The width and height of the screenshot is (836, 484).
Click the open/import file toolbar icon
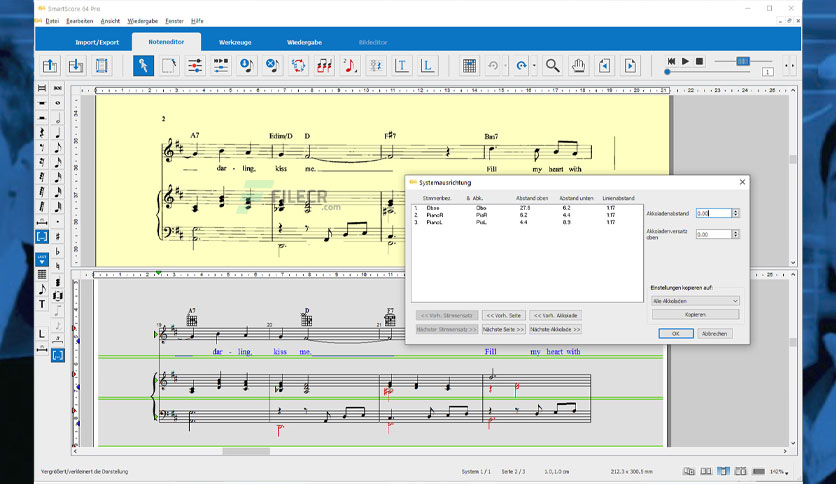click(x=50, y=66)
